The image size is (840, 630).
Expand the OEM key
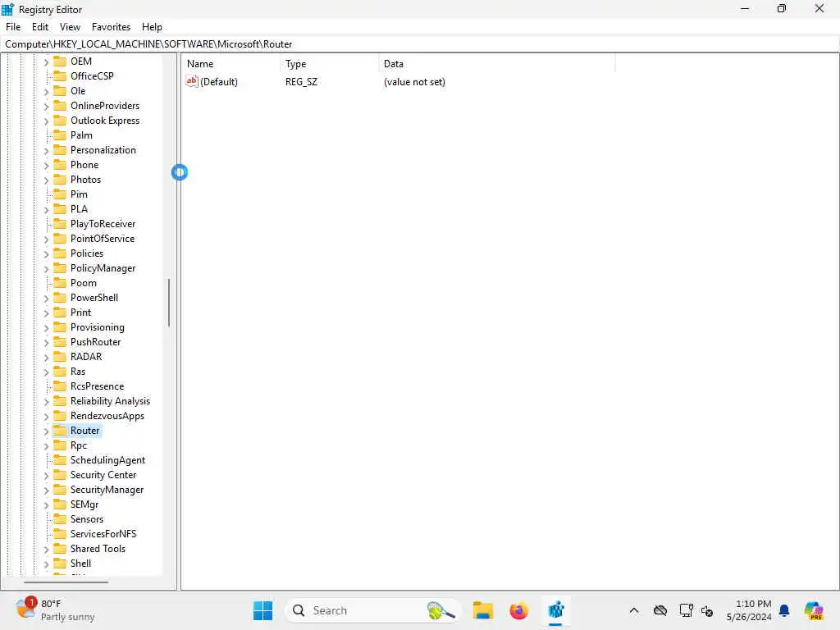point(46,62)
